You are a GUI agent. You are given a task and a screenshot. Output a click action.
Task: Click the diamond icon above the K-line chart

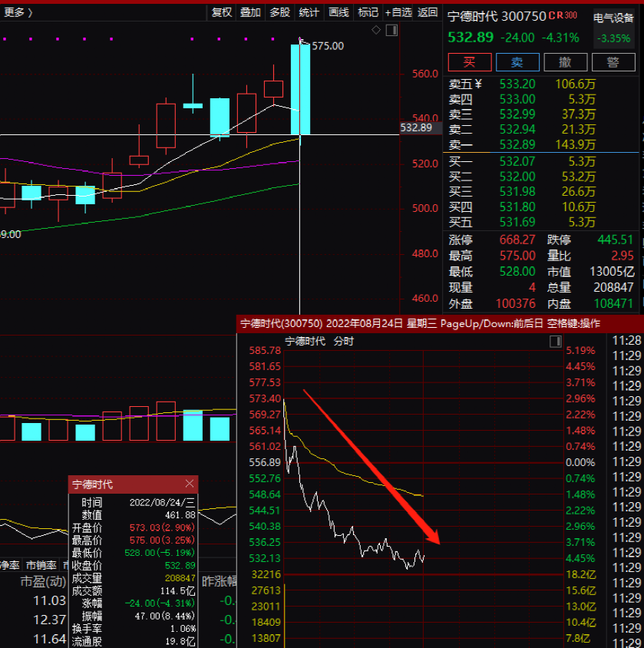point(376,30)
